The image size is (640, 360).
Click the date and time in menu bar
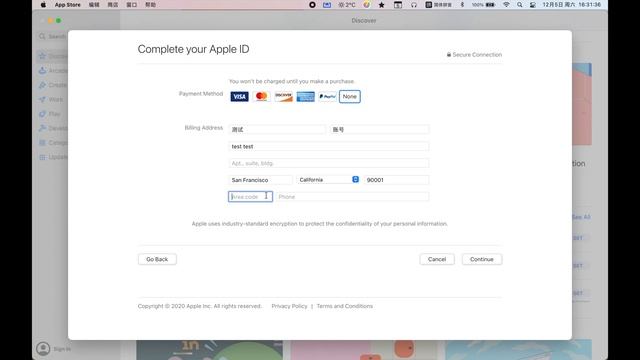571,5
